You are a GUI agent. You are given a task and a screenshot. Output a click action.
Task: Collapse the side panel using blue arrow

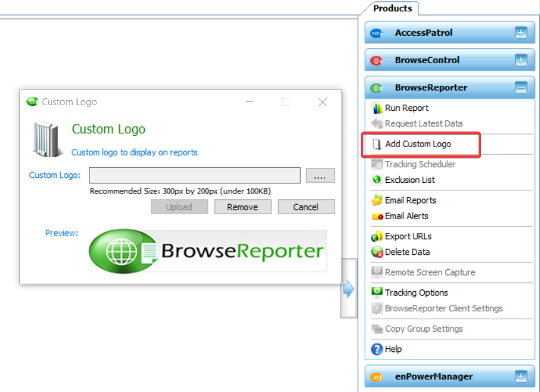click(x=348, y=289)
